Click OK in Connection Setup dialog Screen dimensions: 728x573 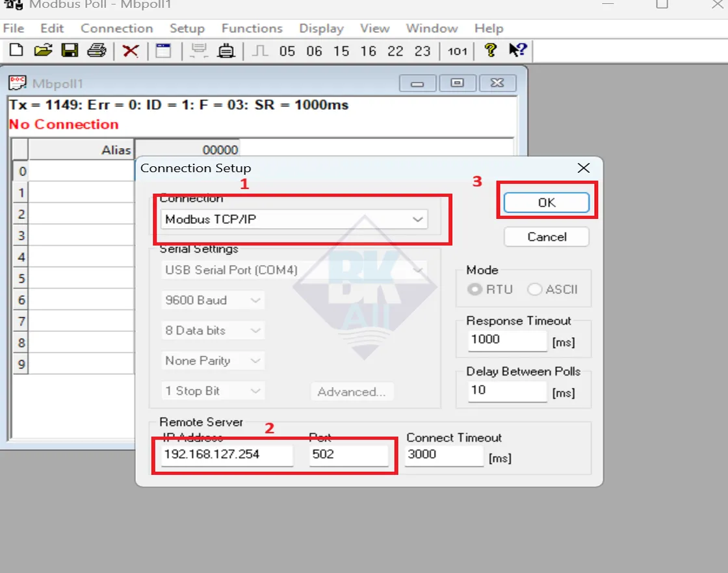coord(546,203)
